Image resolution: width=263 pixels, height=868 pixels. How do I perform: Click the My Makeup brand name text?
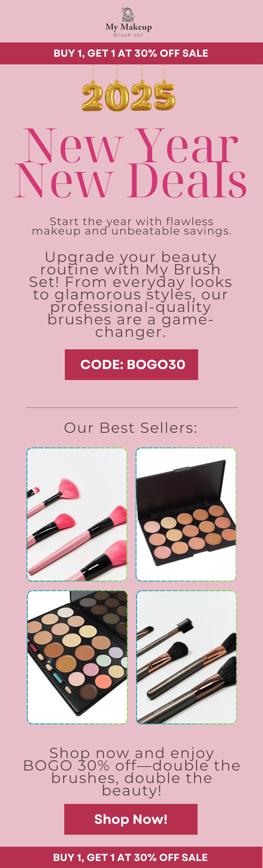(x=128, y=27)
